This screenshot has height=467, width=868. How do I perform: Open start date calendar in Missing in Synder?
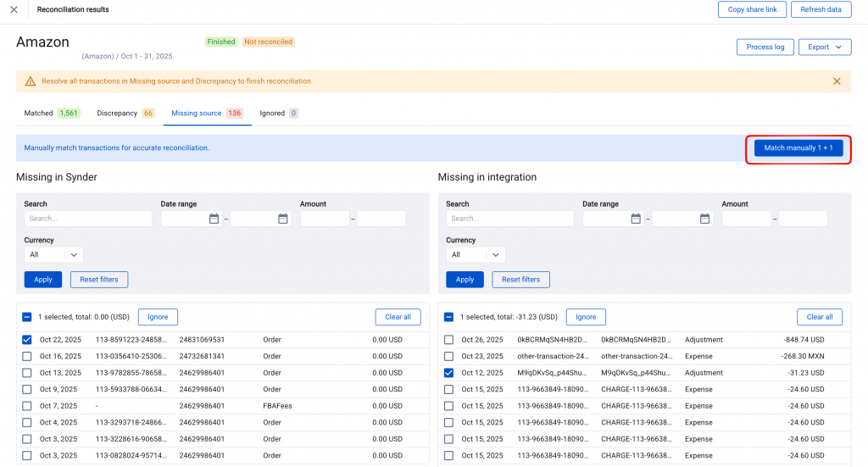click(x=214, y=219)
